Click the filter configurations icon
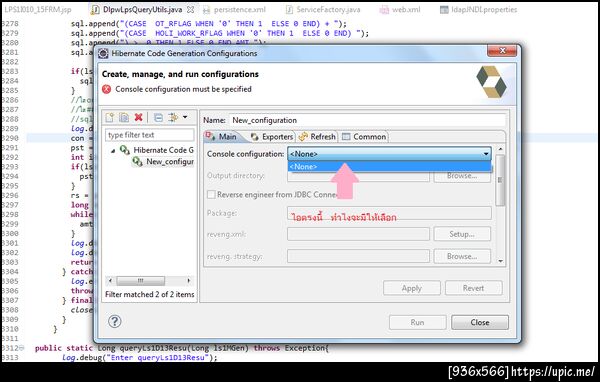The width and height of the screenshot is (600, 382). click(x=173, y=118)
